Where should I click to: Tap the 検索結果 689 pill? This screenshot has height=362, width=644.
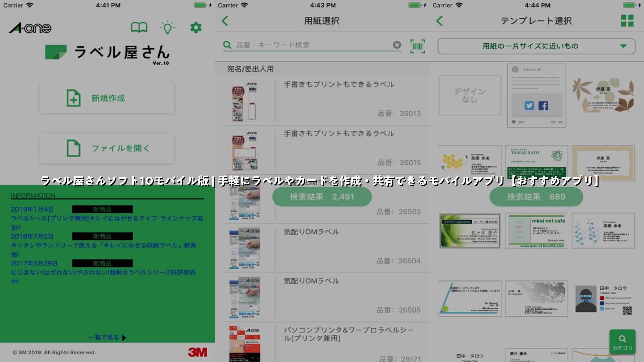click(x=536, y=197)
